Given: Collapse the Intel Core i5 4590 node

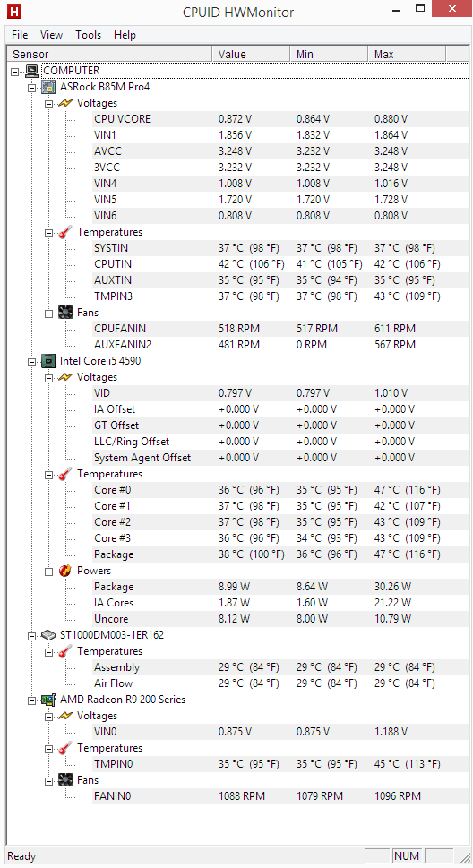Looking at the screenshot, I should pos(31,362).
